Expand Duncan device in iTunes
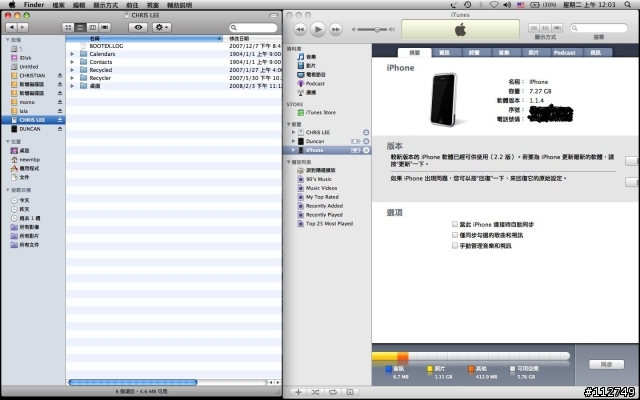The width and height of the screenshot is (640, 400). coord(293,141)
